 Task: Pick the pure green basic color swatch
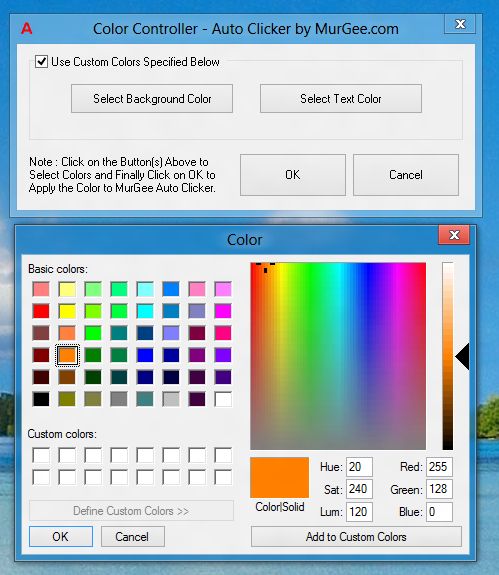coord(93,333)
